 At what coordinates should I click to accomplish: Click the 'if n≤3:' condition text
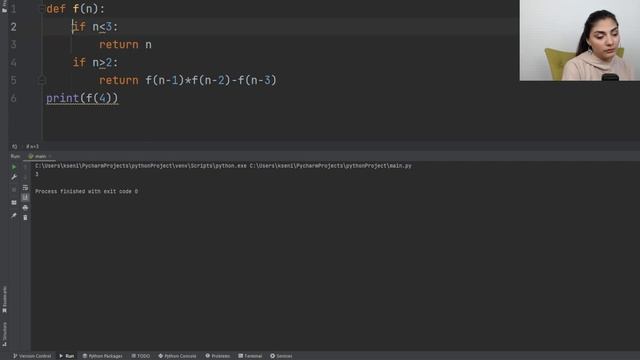(x=96, y=27)
